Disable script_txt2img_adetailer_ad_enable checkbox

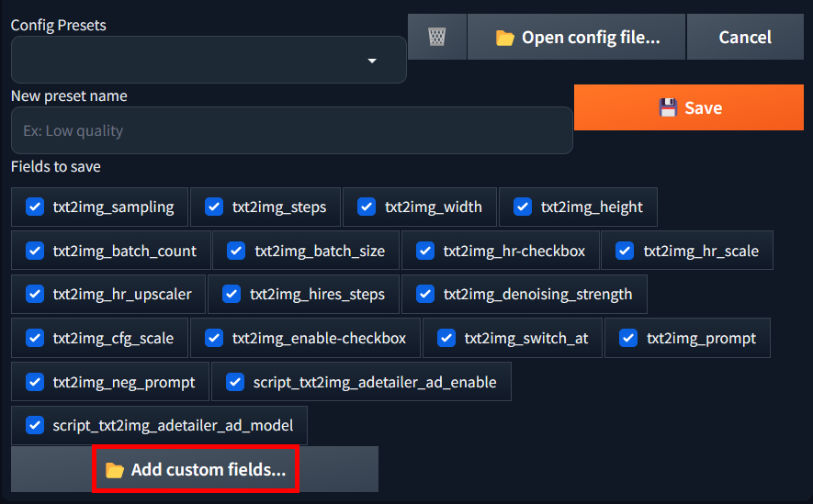(x=235, y=382)
